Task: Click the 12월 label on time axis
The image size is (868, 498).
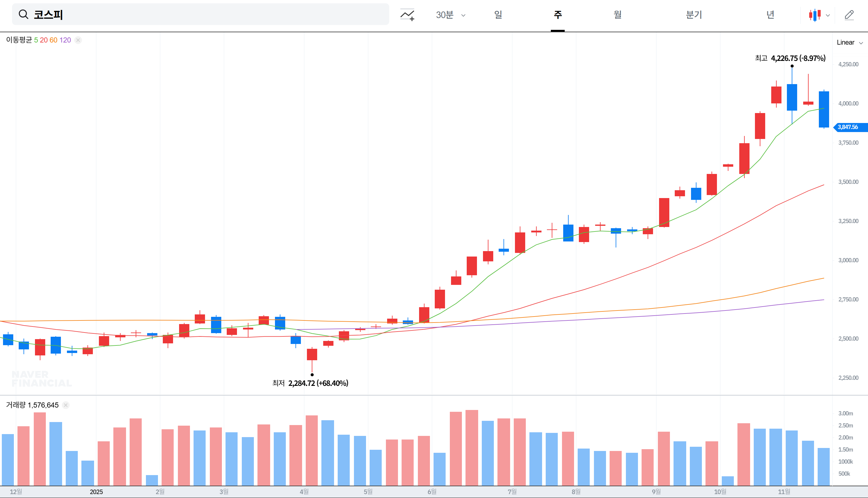Action: pos(16,492)
